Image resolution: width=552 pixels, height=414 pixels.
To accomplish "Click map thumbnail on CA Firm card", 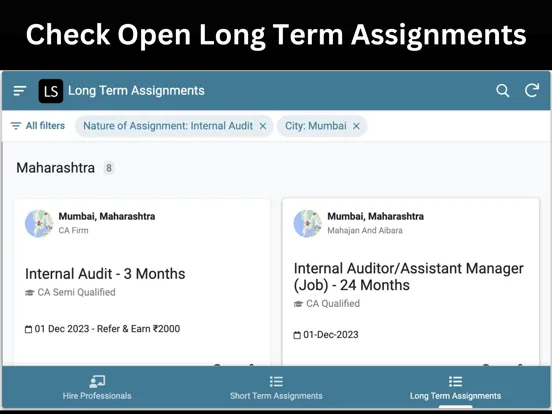I will (39, 224).
